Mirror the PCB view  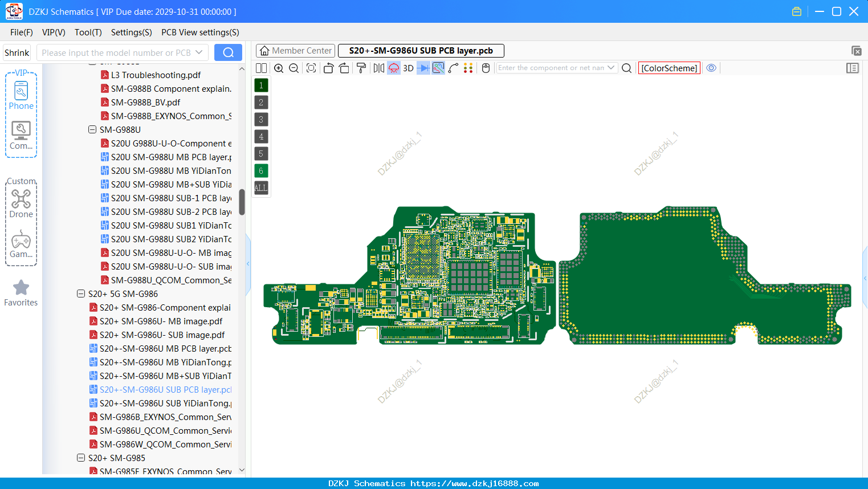pyautogui.click(x=379, y=68)
